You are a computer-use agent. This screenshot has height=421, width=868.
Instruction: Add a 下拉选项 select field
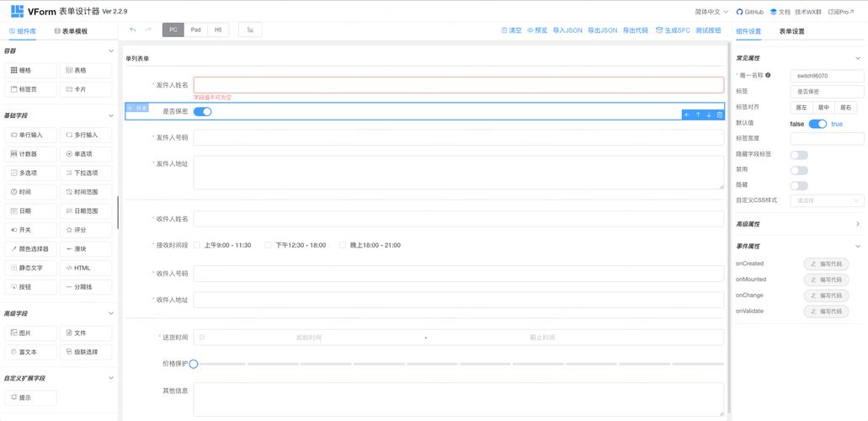coord(86,173)
